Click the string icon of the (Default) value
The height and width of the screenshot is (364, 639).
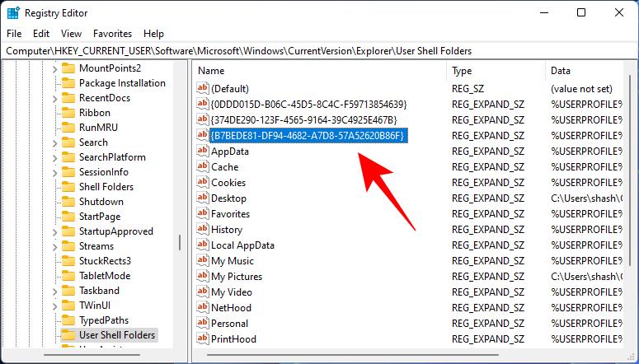pos(203,89)
